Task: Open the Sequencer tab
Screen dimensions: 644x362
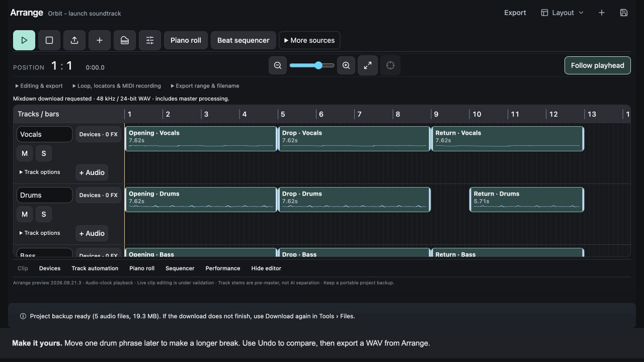Action: click(x=180, y=268)
